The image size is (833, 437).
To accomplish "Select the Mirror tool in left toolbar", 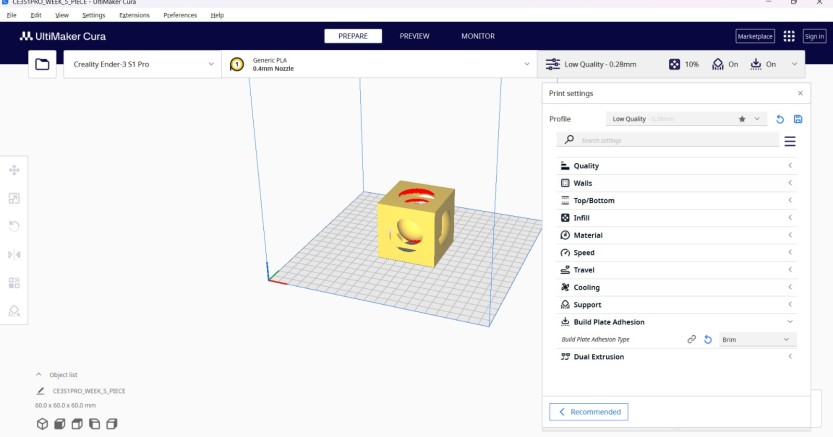I will point(14,254).
